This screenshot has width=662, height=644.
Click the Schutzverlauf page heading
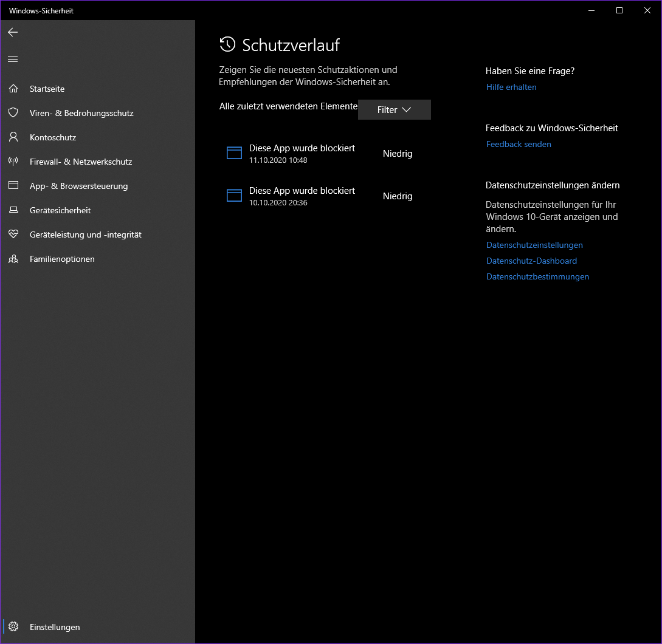pyautogui.click(x=291, y=45)
